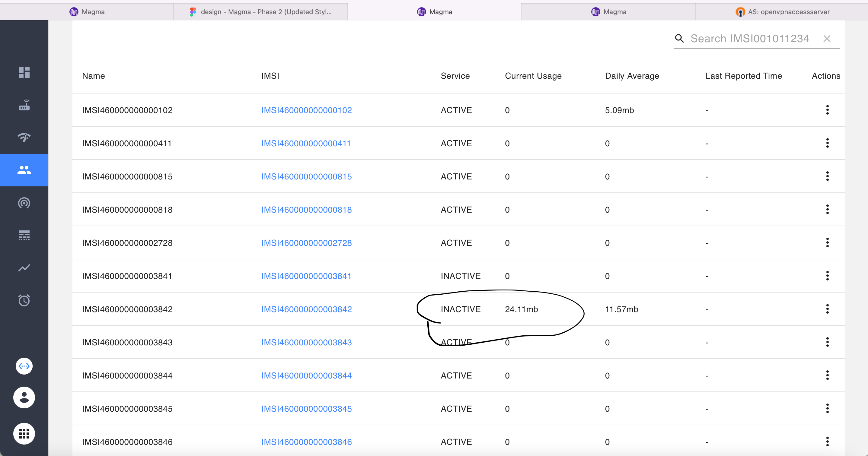Open subscriber link IMSI460000000003842
The height and width of the screenshot is (456, 868).
point(306,309)
